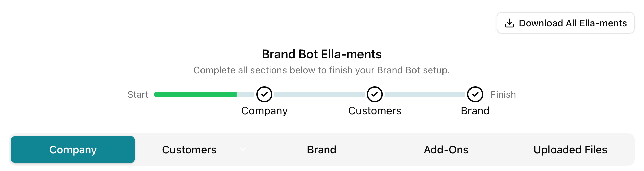Click the Brand Bot Ella-ments heading
The height and width of the screenshot is (171, 644).
pyautogui.click(x=322, y=54)
